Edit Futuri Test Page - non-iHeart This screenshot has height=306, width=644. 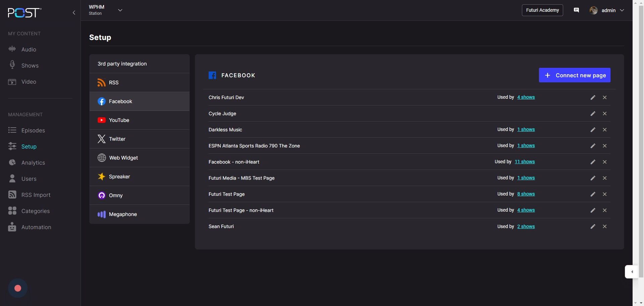[x=593, y=210]
